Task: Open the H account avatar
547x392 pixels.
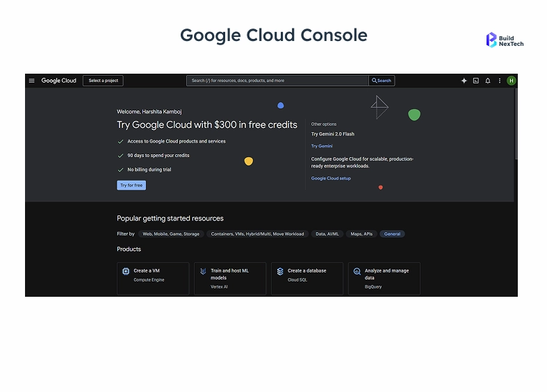Action: point(512,81)
